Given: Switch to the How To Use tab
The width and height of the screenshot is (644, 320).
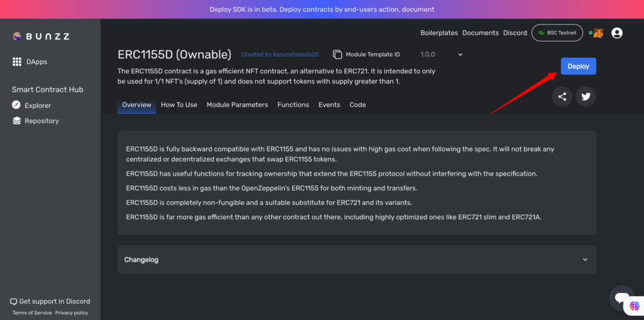Looking at the screenshot, I should [x=179, y=105].
